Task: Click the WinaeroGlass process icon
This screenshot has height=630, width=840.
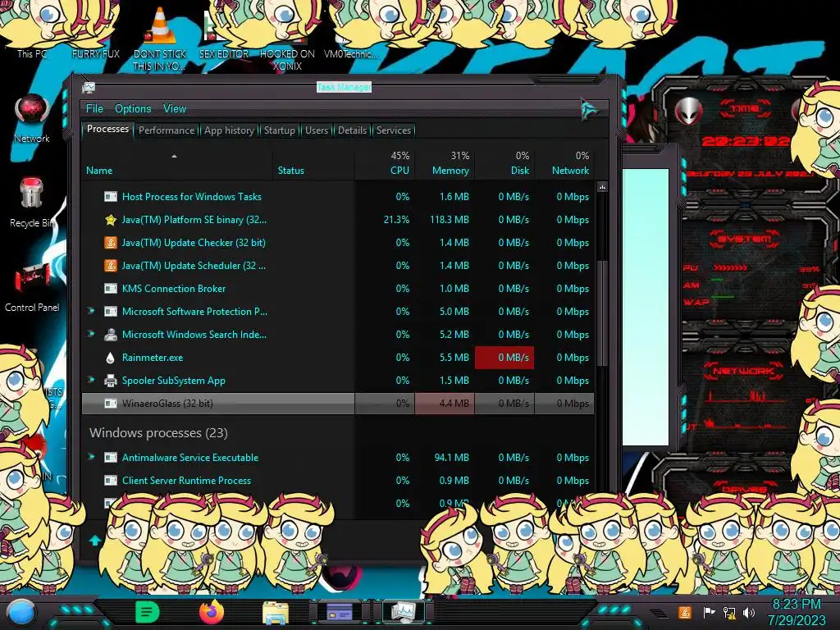Action: [x=111, y=404]
